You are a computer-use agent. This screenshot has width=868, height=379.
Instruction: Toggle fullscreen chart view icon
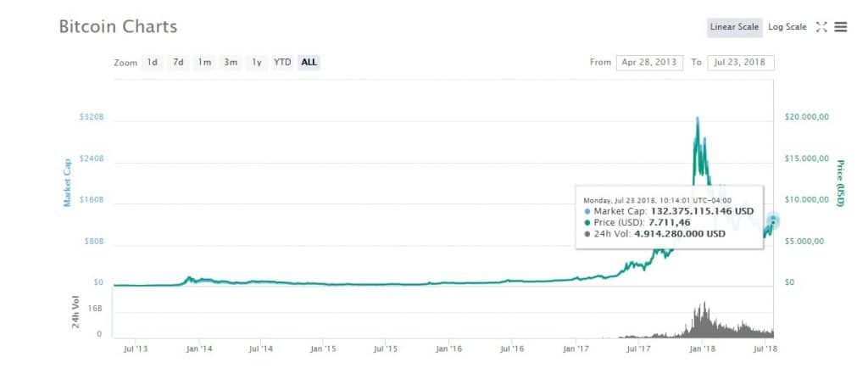click(821, 26)
